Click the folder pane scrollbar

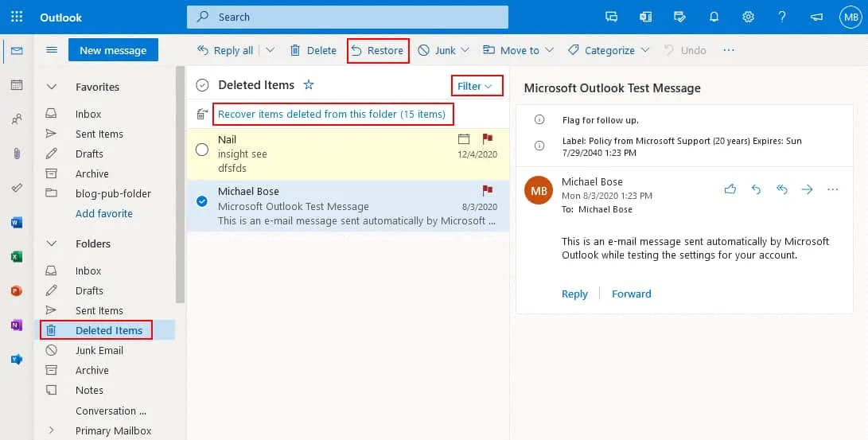(x=181, y=183)
